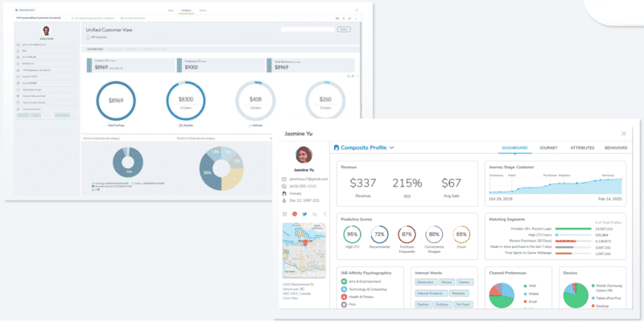Click the Instagram icon under Jasmine's details
The width and height of the screenshot is (644, 322).
click(285, 214)
